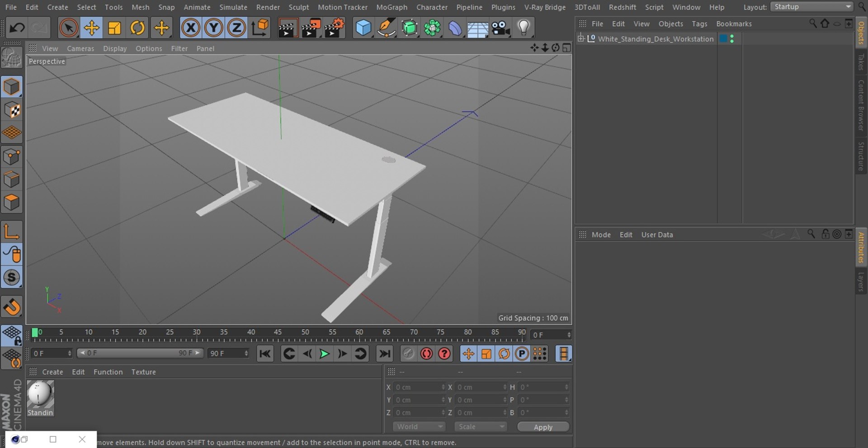Select the Move tool
Image resolution: width=868 pixels, height=448 pixels.
coord(91,28)
